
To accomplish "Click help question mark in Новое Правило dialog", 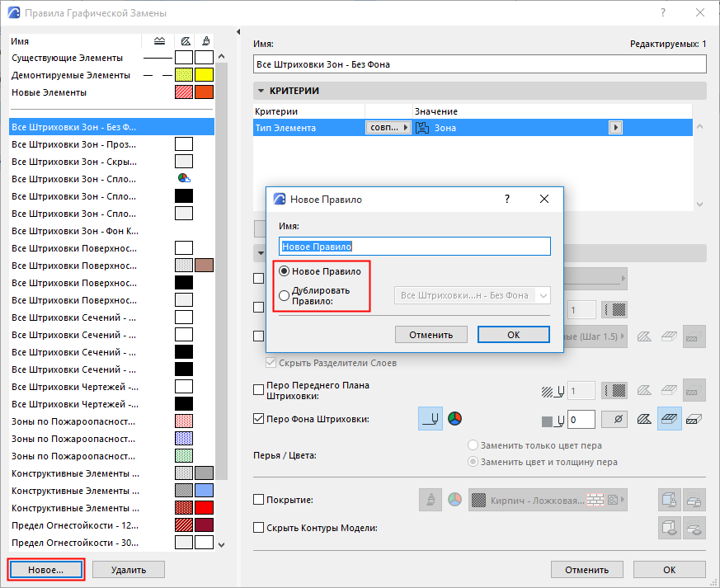I will pyautogui.click(x=507, y=199).
